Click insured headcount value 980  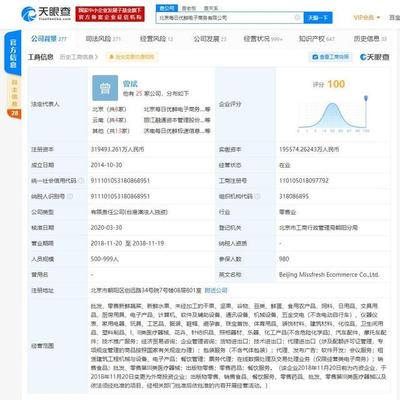tap(284, 259)
